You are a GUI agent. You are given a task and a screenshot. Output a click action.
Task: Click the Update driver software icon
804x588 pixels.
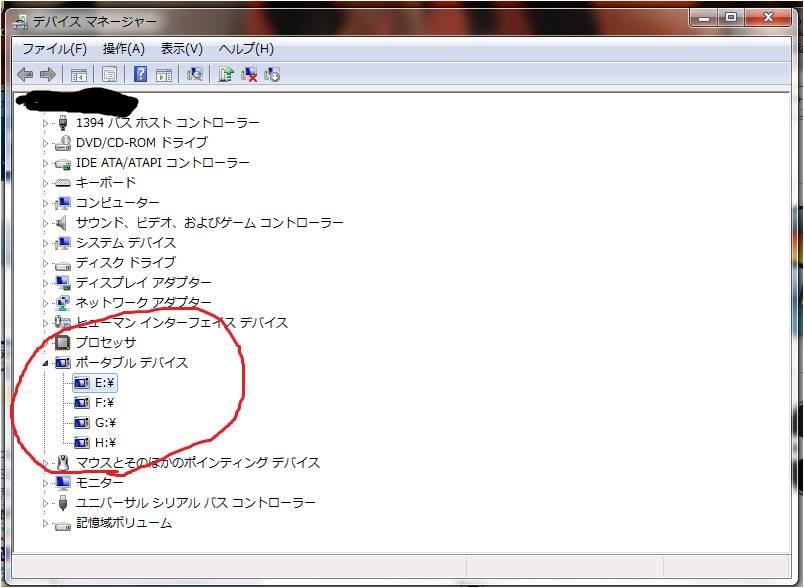[x=225, y=74]
